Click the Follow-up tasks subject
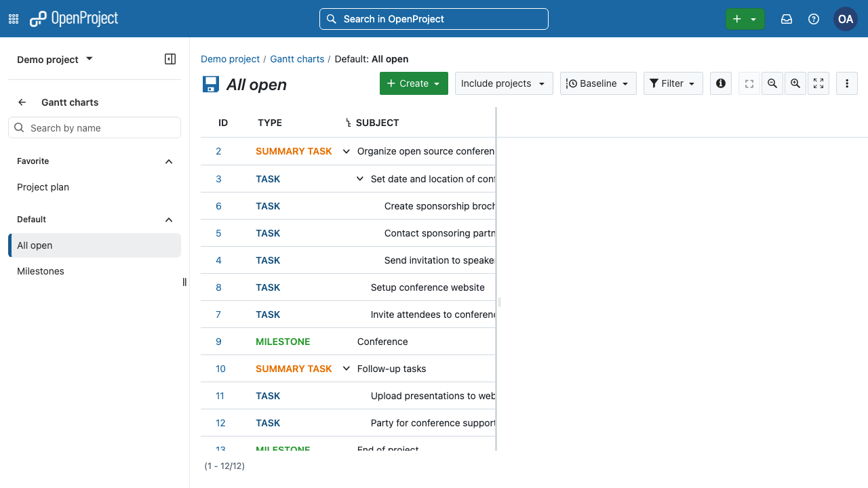Image resolution: width=868 pixels, height=488 pixels. pyautogui.click(x=392, y=369)
